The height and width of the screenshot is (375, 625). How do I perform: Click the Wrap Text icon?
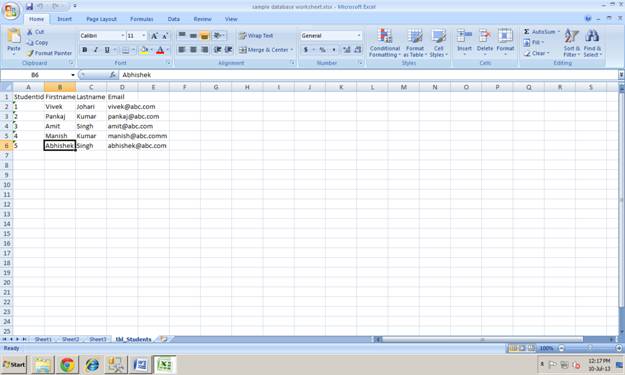coord(243,36)
